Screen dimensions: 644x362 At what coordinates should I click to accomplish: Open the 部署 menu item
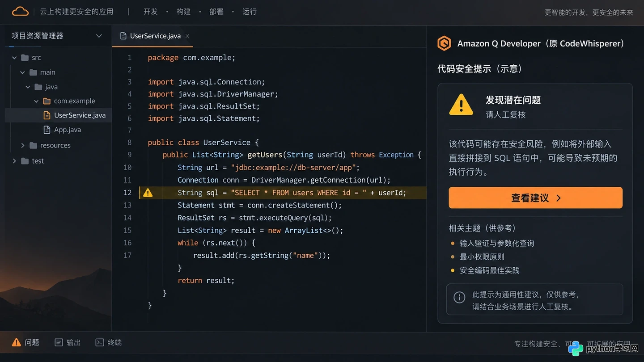pyautogui.click(x=216, y=12)
